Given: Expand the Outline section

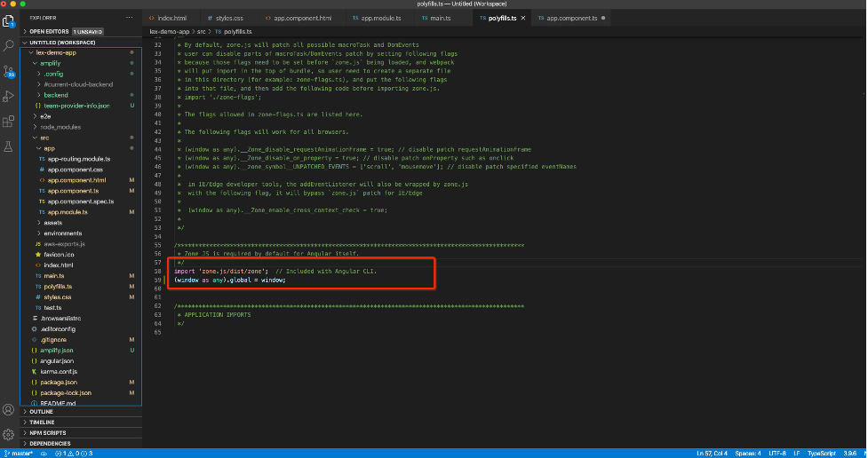Looking at the screenshot, I should 41,412.
